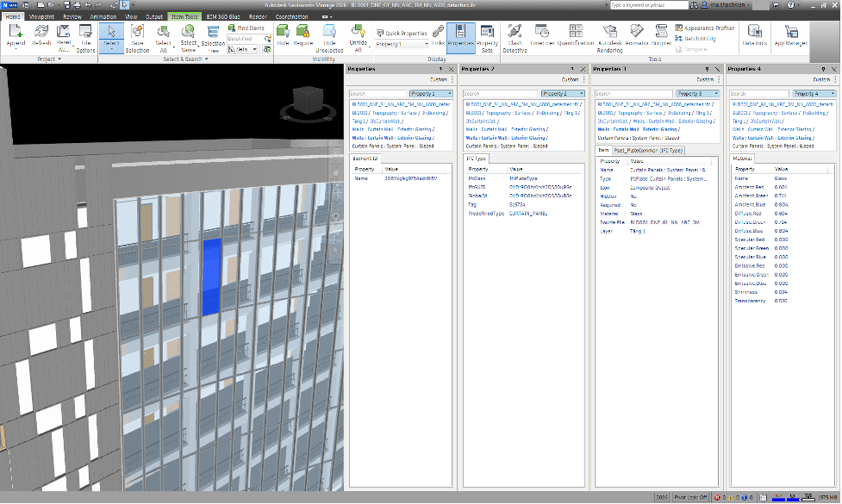Image resolution: width=842 pixels, height=504 pixels.
Task: Open the Appearance Profiler
Action: [x=704, y=28]
